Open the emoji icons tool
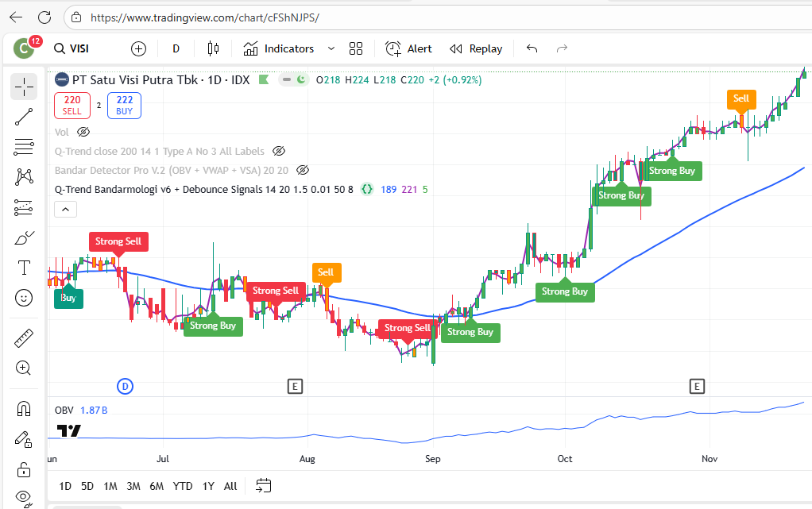The width and height of the screenshot is (812, 509). point(24,298)
